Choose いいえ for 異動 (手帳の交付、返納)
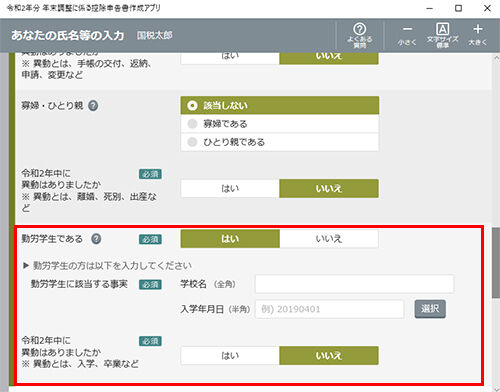The height and width of the screenshot is (392, 500). click(329, 58)
